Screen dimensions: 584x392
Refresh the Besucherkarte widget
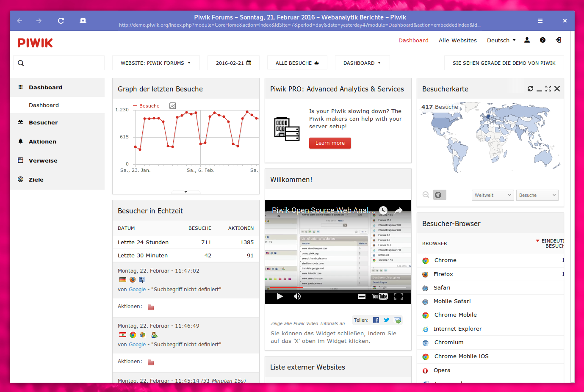(x=530, y=88)
